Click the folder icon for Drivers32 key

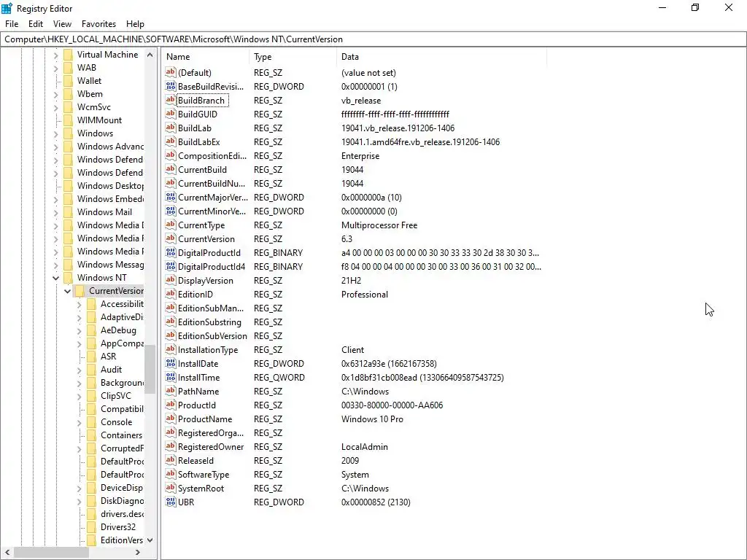pyautogui.click(x=91, y=527)
